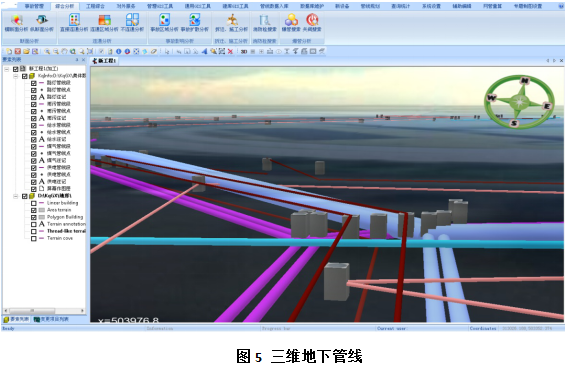
Task: Uncheck the Area terrain layer
Action: (34, 210)
